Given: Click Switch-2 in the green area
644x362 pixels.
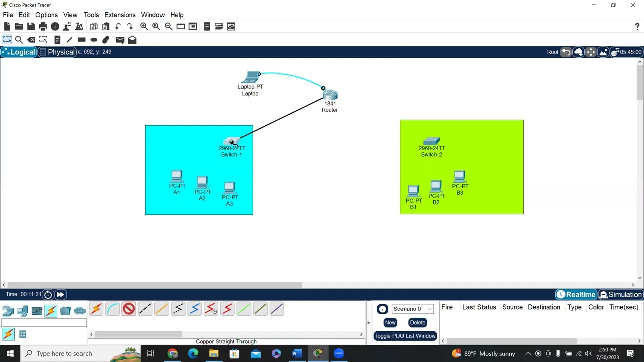Looking at the screenshot, I should point(432,141).
